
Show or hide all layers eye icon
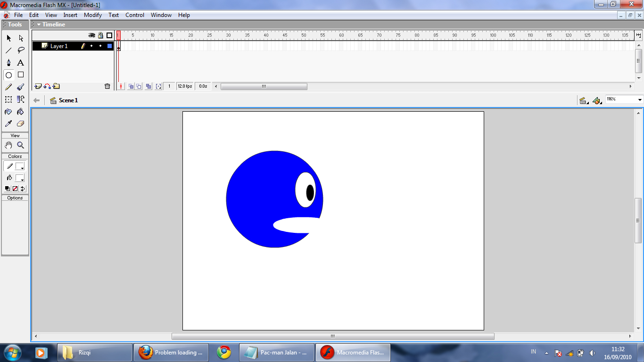[91, 35]
